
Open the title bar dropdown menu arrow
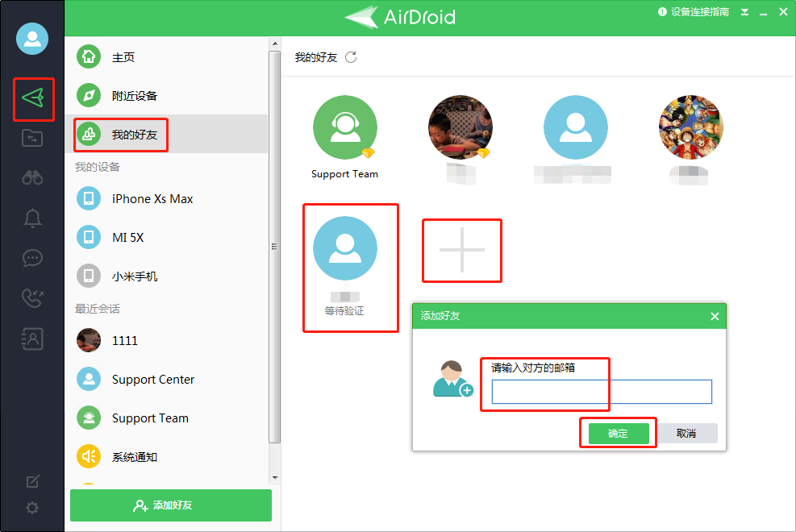(x=744, y=12)
